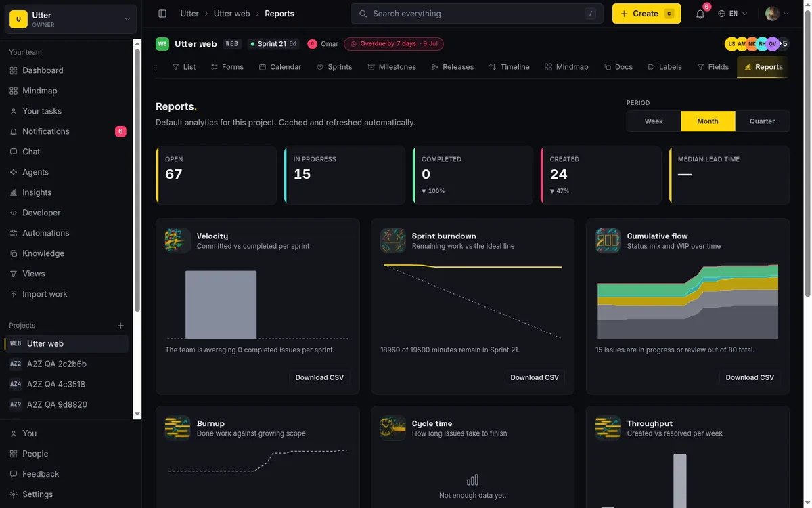Select the Reports tab
This screenshot has height=508, width=812.
click(763, 67)
